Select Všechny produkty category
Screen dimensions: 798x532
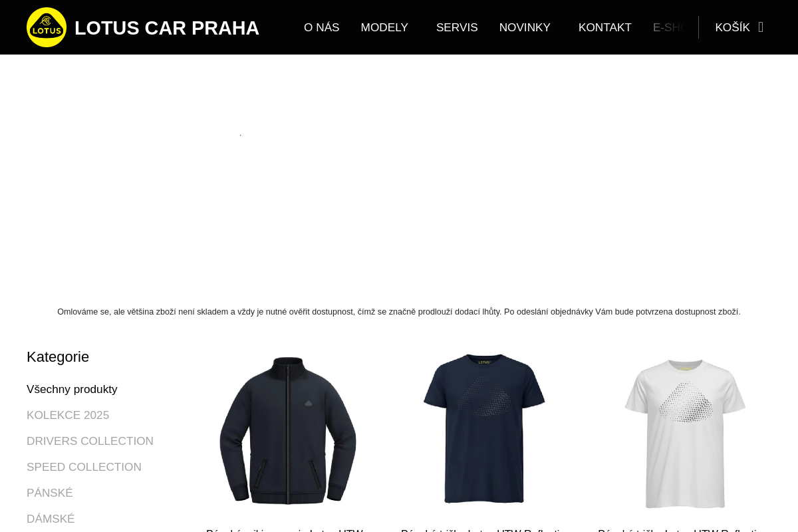click(72, 389)
